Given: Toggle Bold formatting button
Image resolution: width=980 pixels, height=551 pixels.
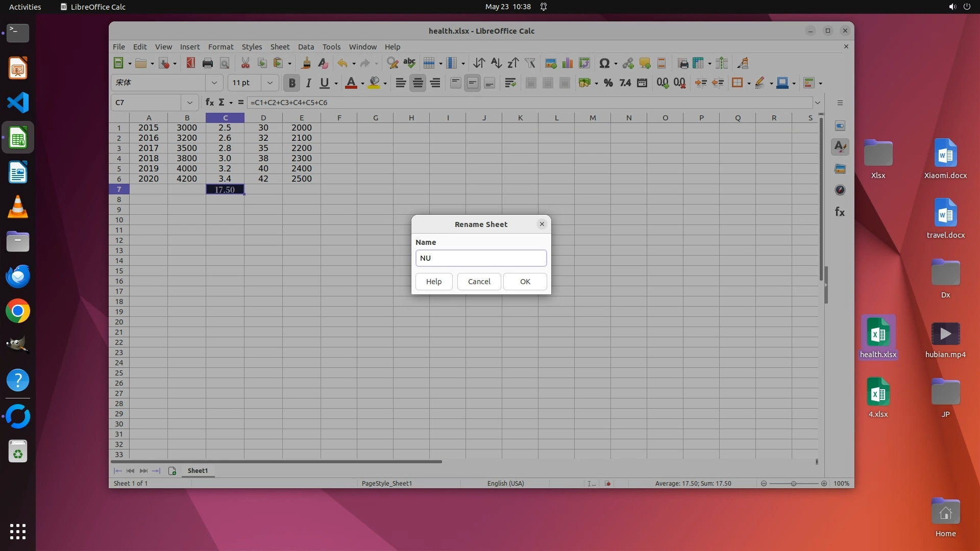Looking at the screenshot, I should [292, 83].
